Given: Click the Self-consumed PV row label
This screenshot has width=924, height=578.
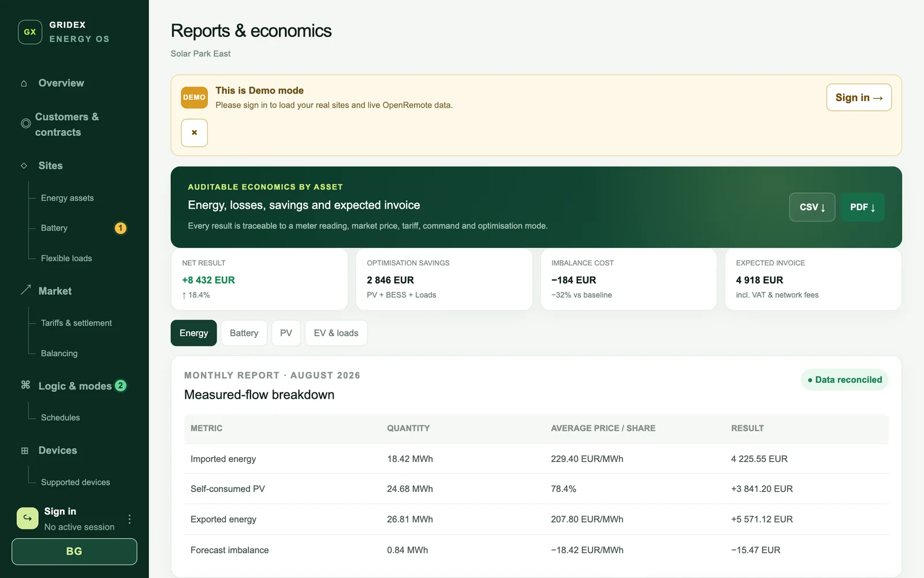Looking at the screenshot, I should (x=228, y=489).
